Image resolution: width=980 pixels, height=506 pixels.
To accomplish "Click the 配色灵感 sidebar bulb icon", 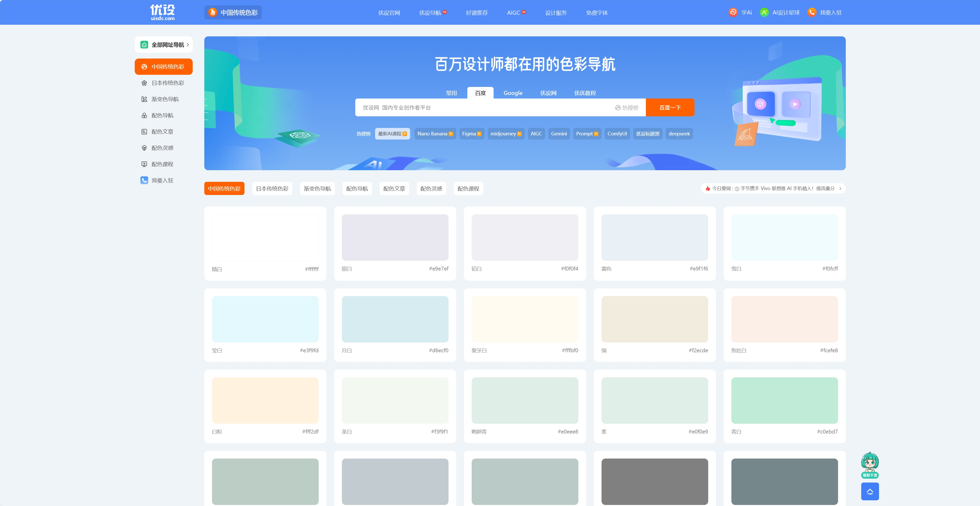I will click(x=144, y=148).
